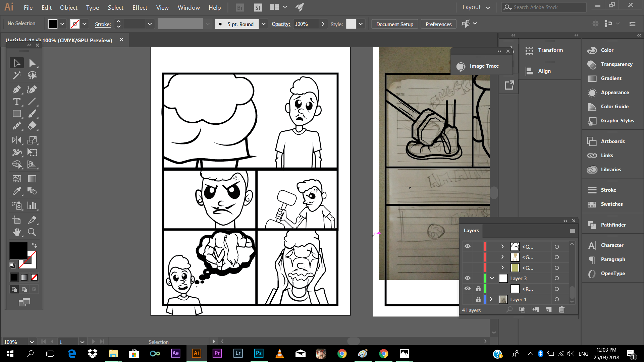The width and height of the screenshot is (644, 362).
Task: Show hidden Layer 1 visibility box
Action: (468, 299)
